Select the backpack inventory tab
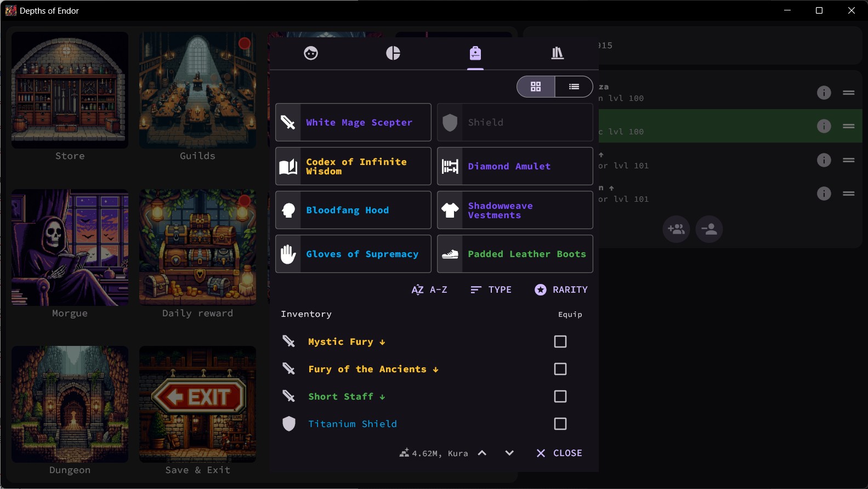This screenshot has width=868, height=489. pos(475,53)
